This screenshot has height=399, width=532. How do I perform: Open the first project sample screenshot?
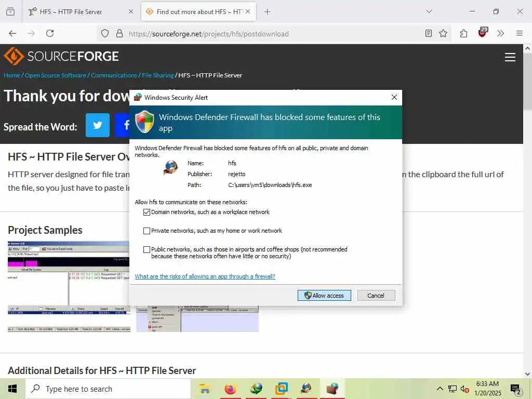click(x=69, y=286)
